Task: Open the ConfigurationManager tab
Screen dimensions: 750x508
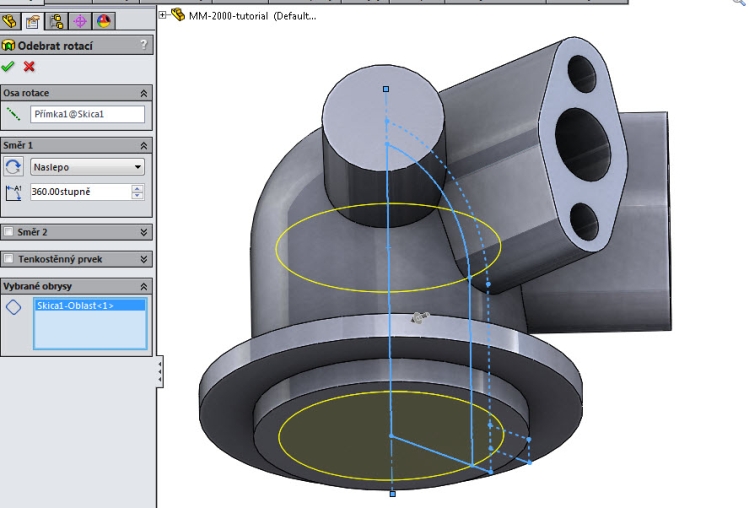Action: click(x=57, y=21)
